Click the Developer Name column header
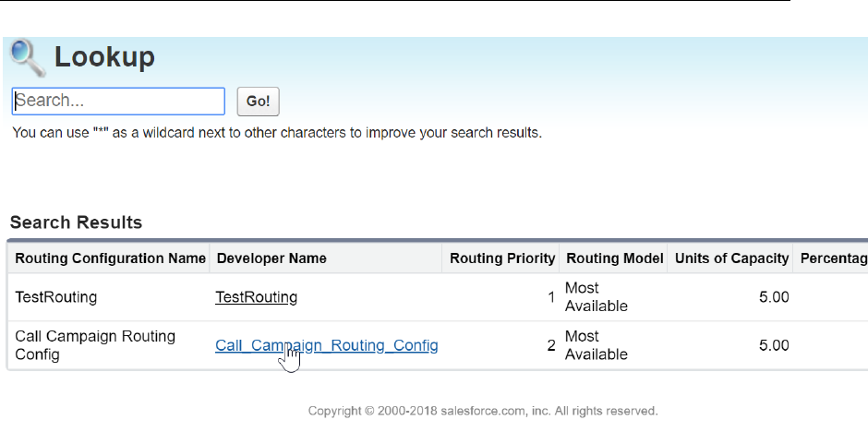 coord(271,258)
